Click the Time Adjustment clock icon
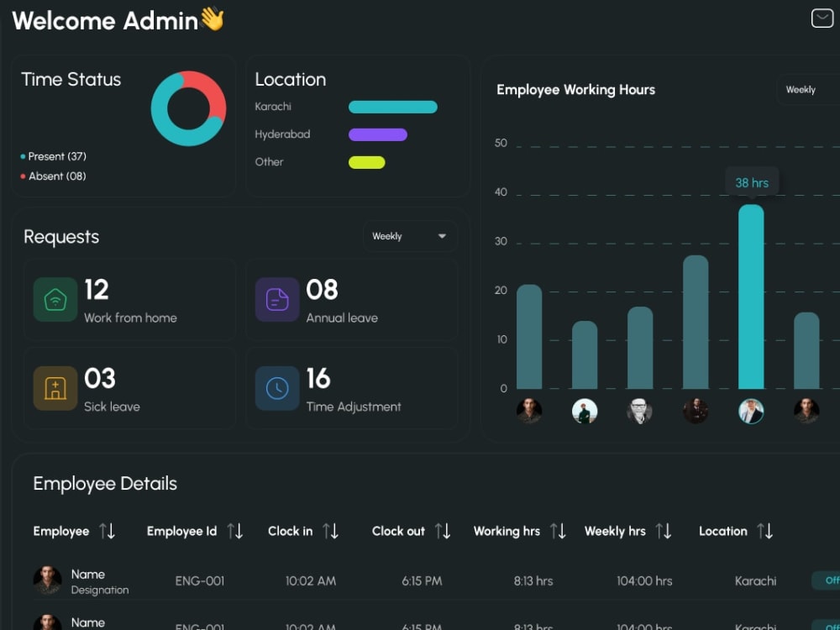The image size is (840, 630). [x=277, y=388]
